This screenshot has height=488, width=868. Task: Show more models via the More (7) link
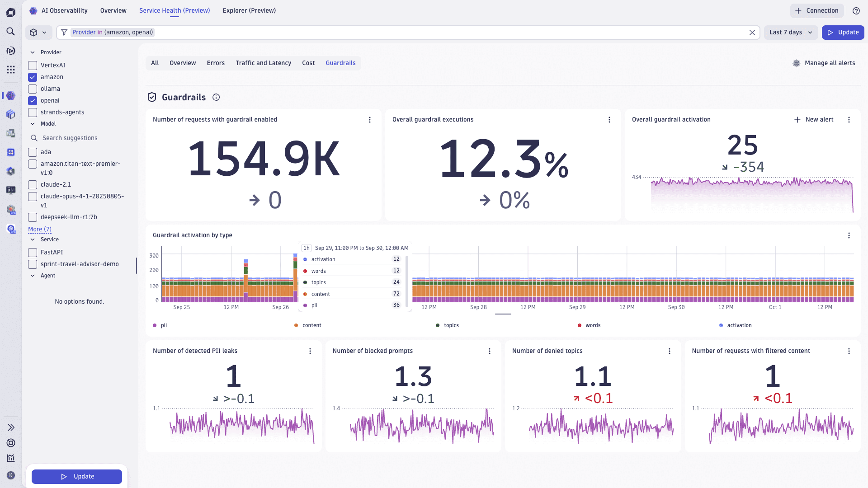[40, 229]
